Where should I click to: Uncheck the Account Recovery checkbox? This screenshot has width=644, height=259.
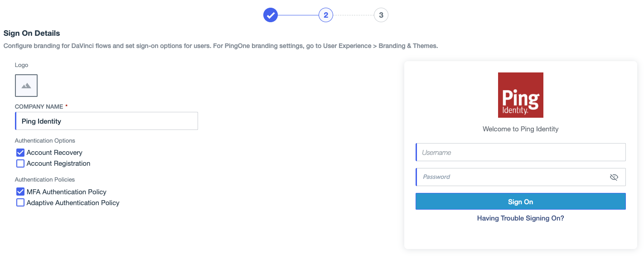[x=20, y=153]
